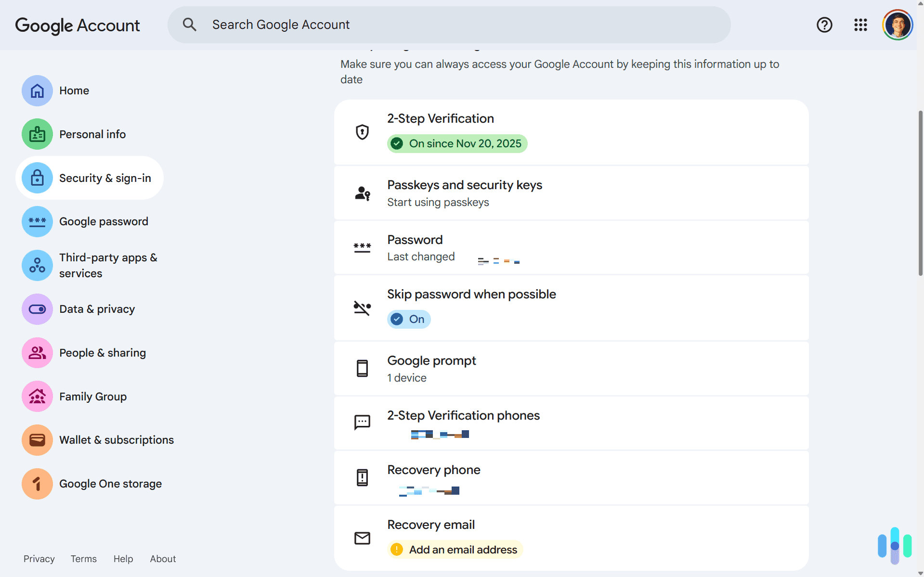
Task: Click the Google apps grid icon
Action: click(x=860, y=25)
